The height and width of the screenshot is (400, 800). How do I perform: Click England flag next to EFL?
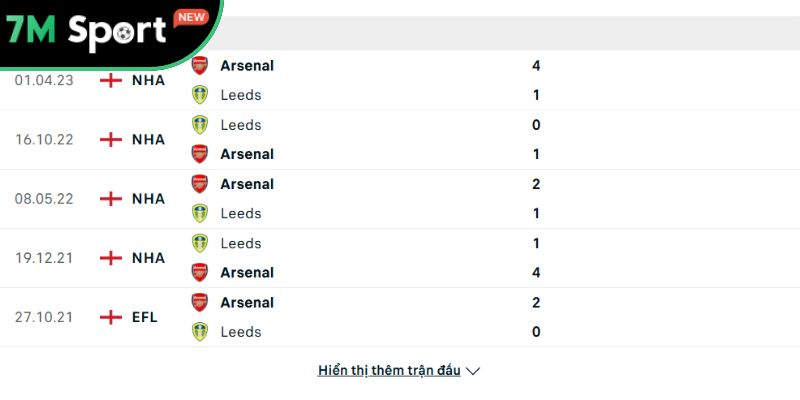(x=111, y=317)
